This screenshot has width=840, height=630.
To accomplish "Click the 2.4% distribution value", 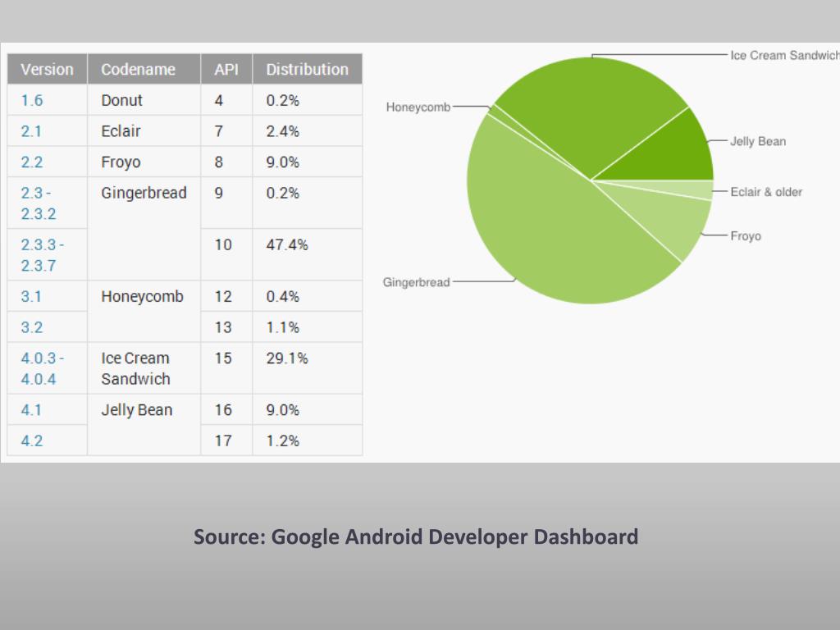I will click(283, 131).
